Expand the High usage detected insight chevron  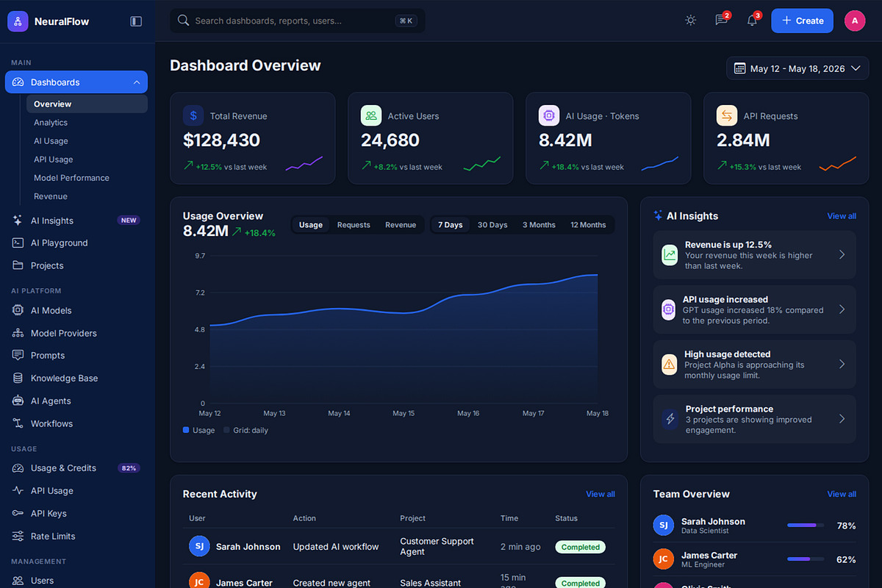click(x=842, y=364)
